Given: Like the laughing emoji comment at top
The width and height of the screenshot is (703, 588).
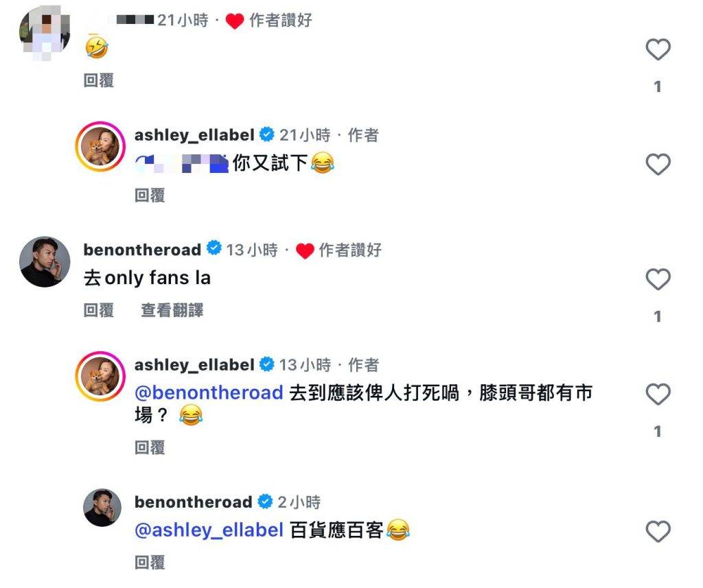Looking at the screenshot, I should point(658,49).
